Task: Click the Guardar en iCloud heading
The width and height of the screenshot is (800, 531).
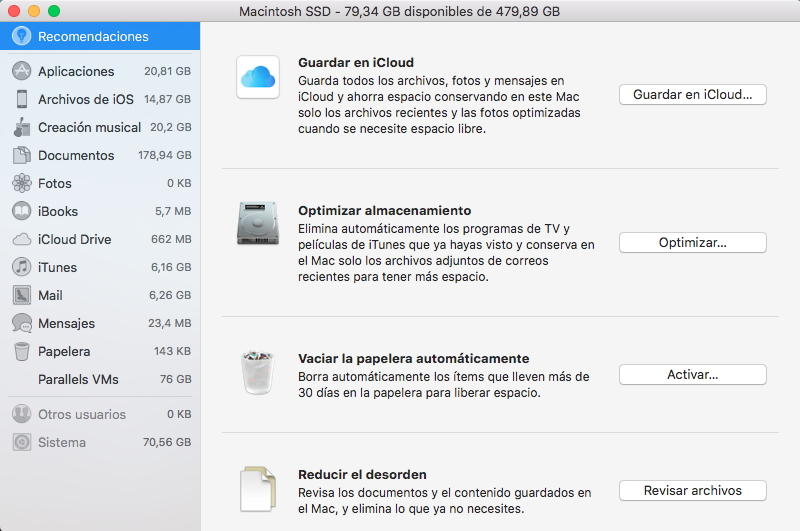Action: pos(356,62)
